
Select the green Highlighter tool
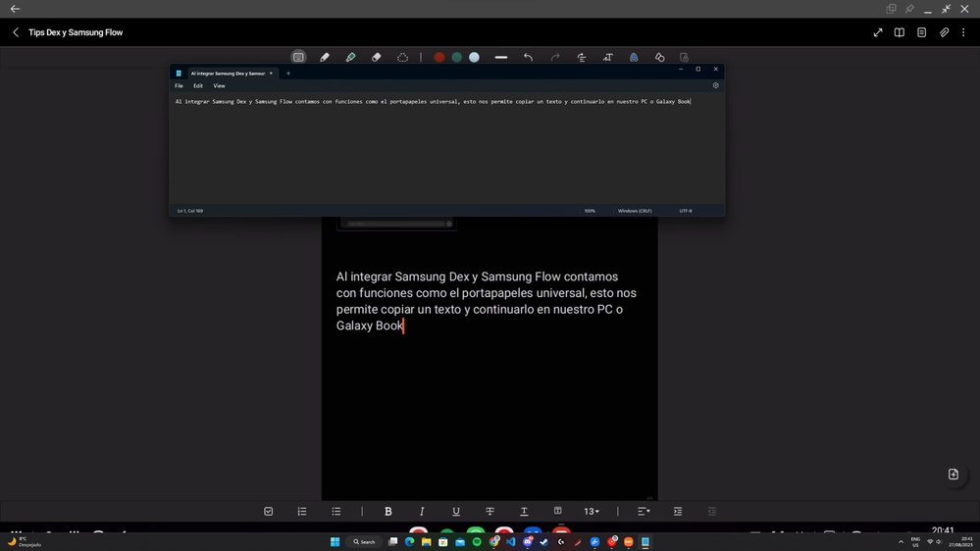[x=350, y=57]
